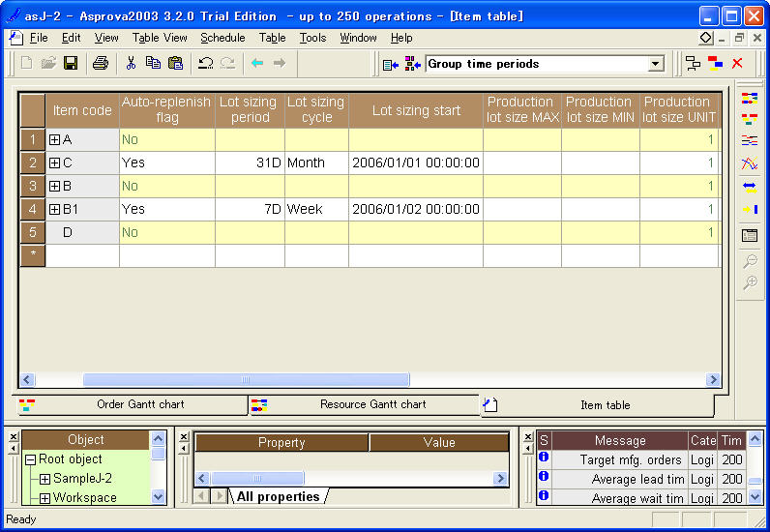Click the red-yellow-blue bars toolbar icon
Screen dimensions: 770x532
click(715, 64)
